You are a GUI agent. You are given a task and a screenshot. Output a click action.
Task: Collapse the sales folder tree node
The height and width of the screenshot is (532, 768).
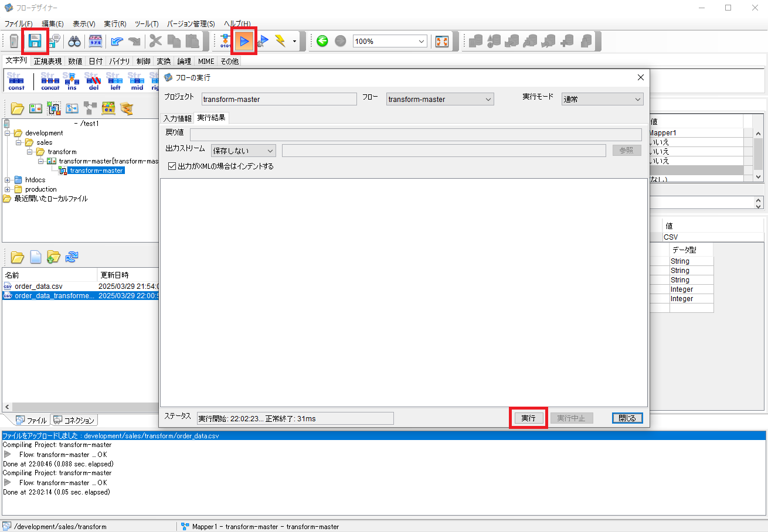coord(17,142)
